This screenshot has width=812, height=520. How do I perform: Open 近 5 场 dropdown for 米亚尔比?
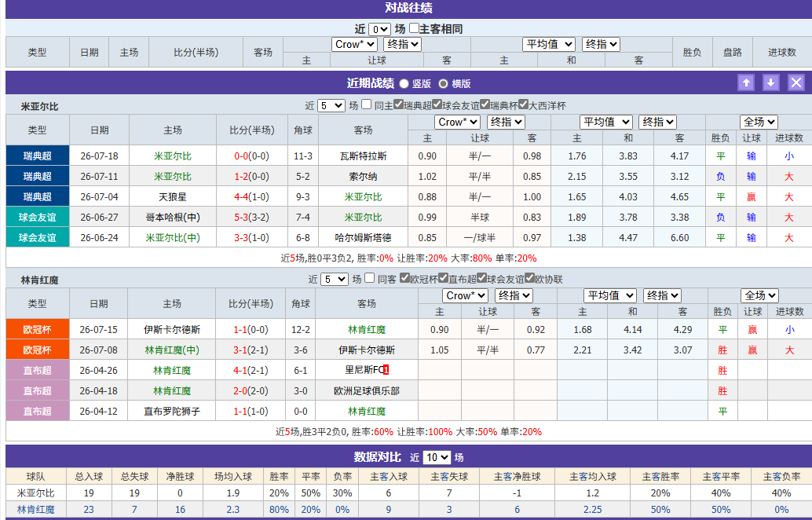pyautogui.click(x=331, y=106)
